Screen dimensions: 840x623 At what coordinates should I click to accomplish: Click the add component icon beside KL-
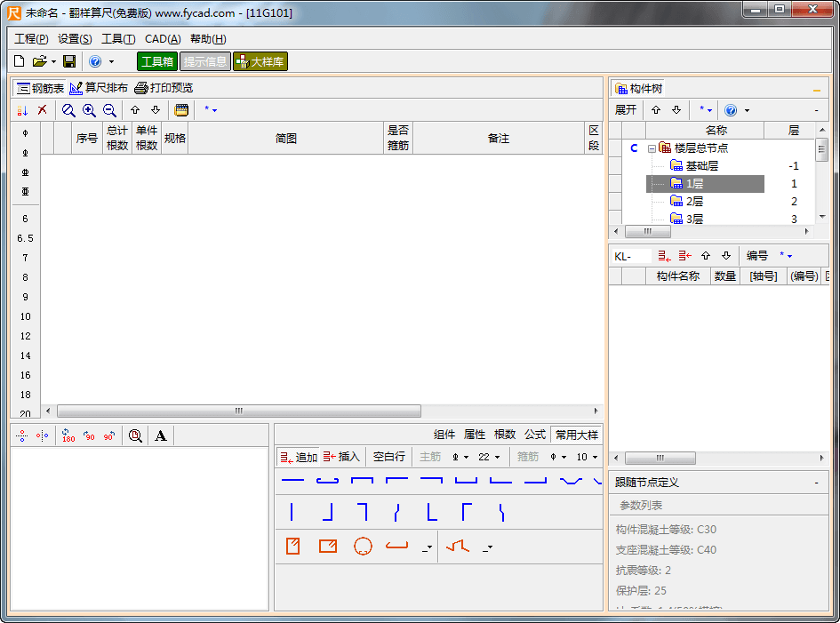[664, 256]
